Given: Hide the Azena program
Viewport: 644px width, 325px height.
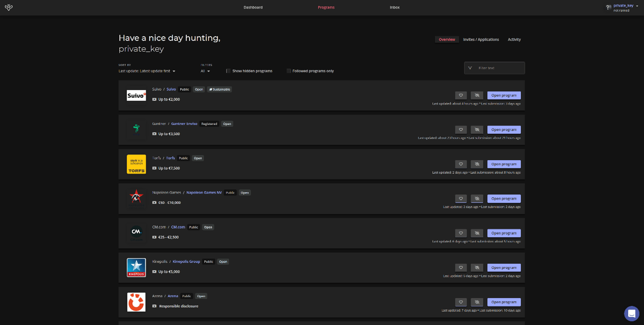Looking at the screenshot, I should (477, 302).
